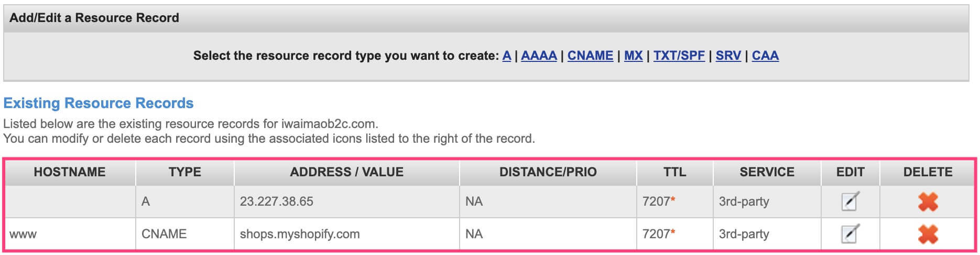This screenshot has width=980, height=255.
Task: Create a new AAAA record
Action: (539, 56)
